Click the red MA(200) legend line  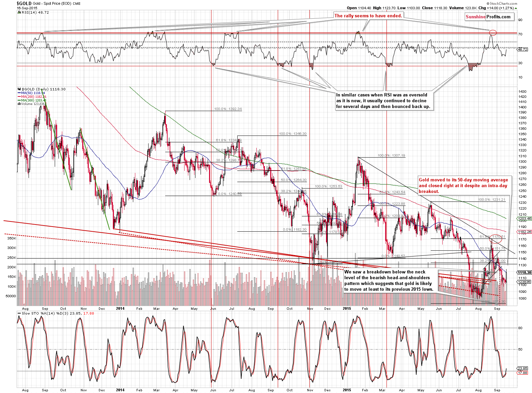[x=19, y=96]
